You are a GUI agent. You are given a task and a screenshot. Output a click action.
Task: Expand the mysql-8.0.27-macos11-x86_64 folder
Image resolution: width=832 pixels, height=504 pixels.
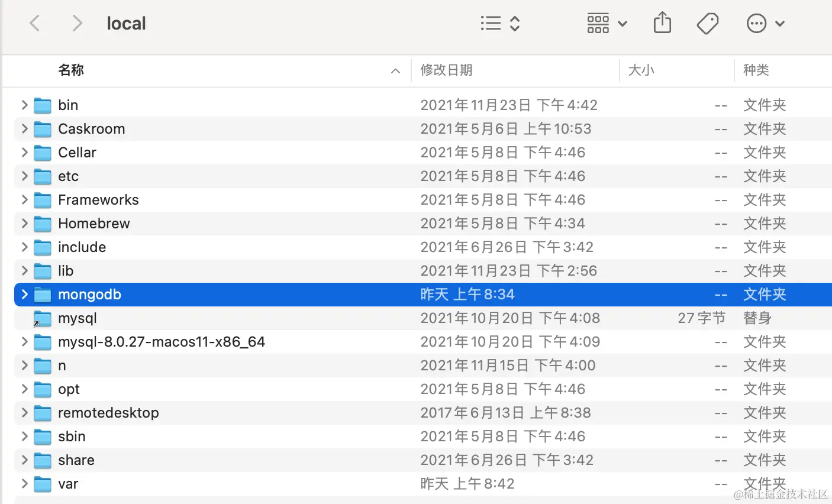pos(24,342)
